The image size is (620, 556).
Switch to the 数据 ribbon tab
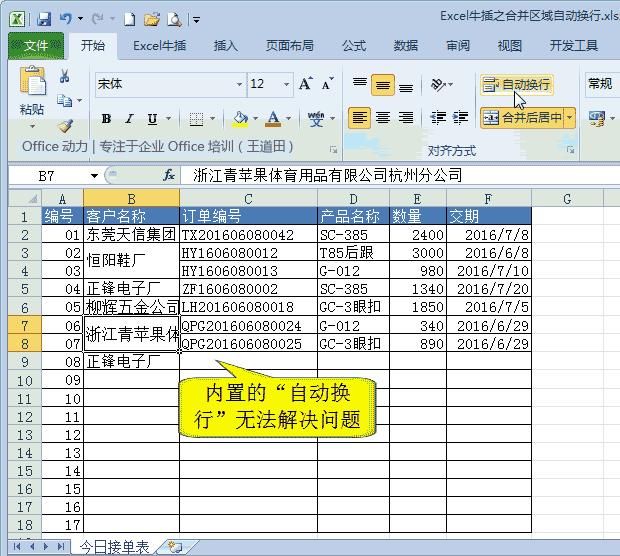click(406, 46)
